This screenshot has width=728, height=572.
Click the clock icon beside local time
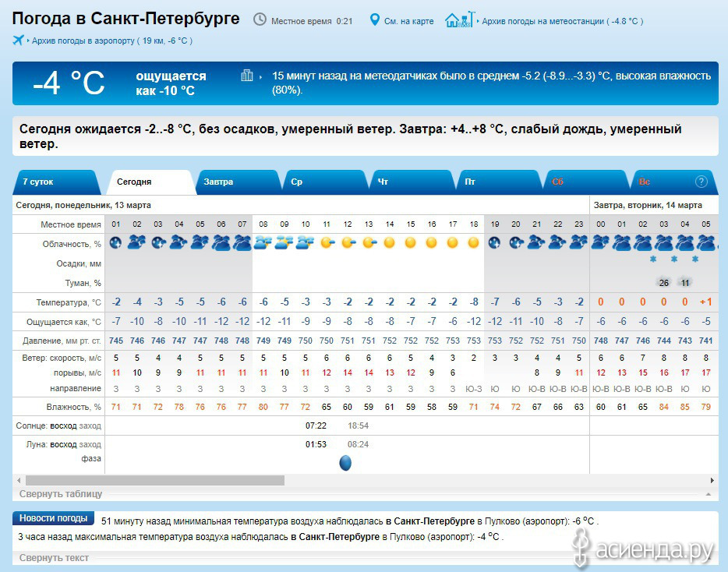click(x=260, y=19)
